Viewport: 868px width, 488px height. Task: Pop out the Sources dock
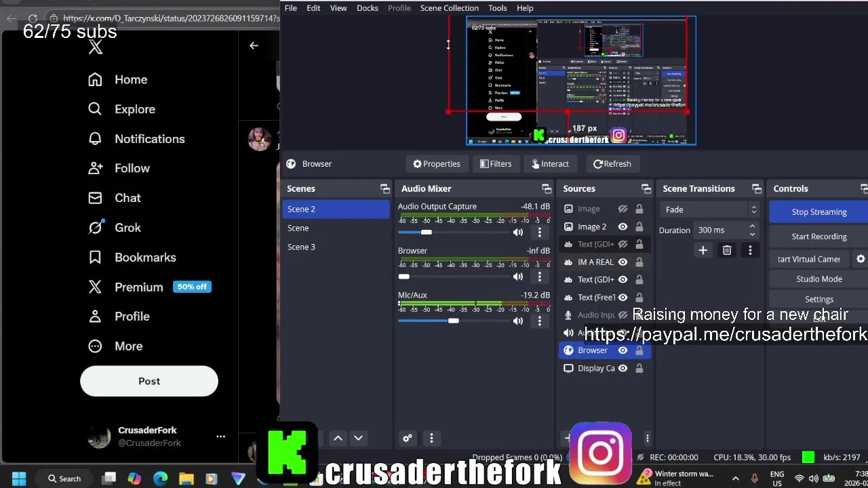coord(646,189)
